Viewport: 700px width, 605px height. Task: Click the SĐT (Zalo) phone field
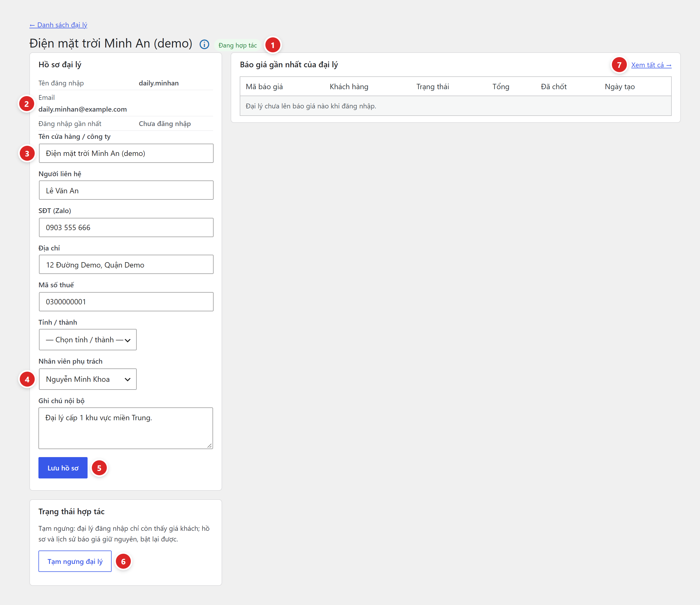[126, 227]
